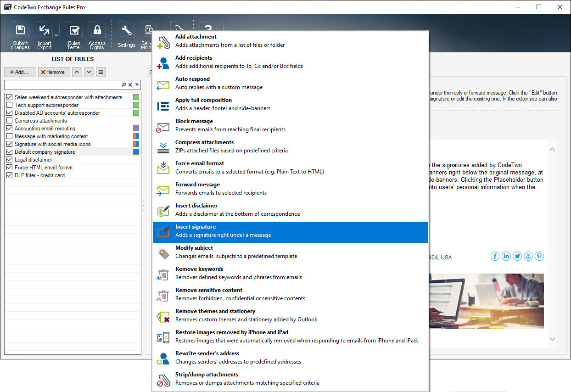Viewport: 571px width, 392px height.
Task: Toggle Signature with social media icons checkbox
Action: tap(10, 144)
